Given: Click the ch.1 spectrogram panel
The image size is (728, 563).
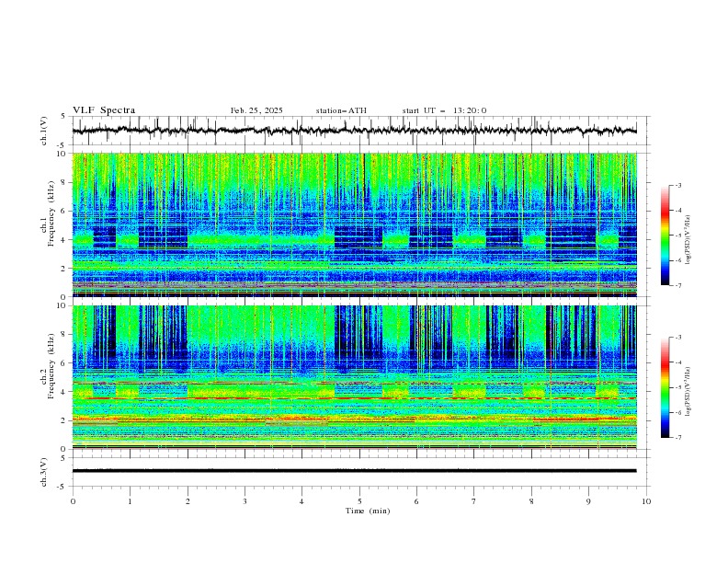Looking at the screenshot, I should [x=355, y=224].
